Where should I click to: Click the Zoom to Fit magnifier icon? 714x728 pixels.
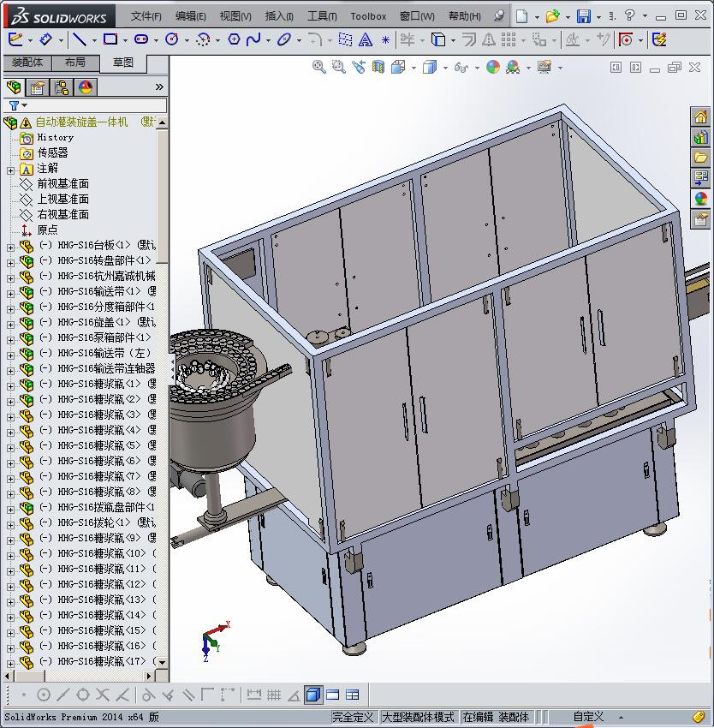319,67
